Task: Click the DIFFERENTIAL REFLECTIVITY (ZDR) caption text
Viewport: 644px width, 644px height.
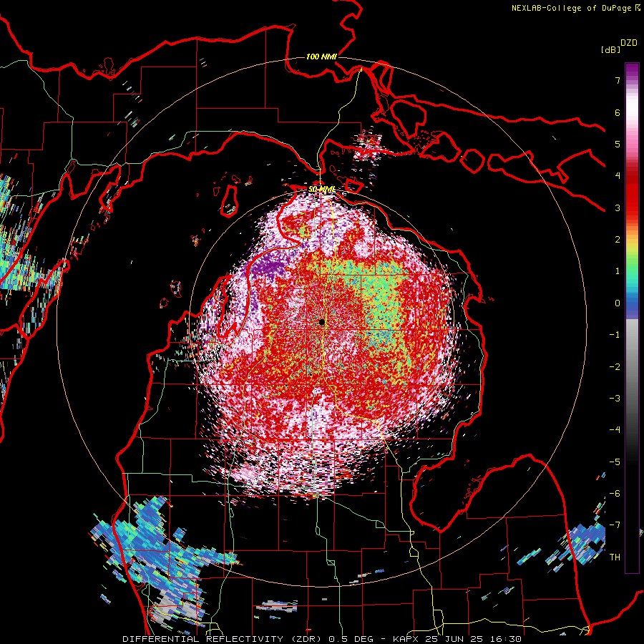Action: coord(221,639)
